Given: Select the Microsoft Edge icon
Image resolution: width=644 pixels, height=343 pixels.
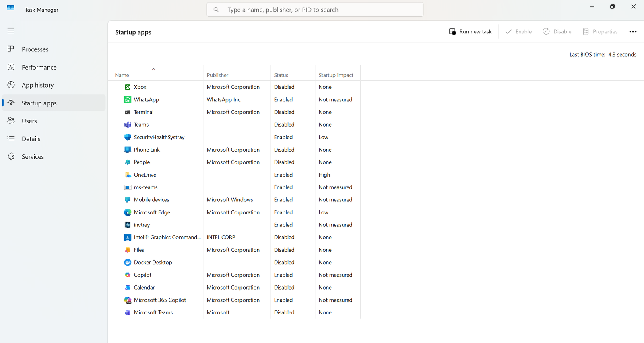Looking at the screenshot, I should (128, 212).
